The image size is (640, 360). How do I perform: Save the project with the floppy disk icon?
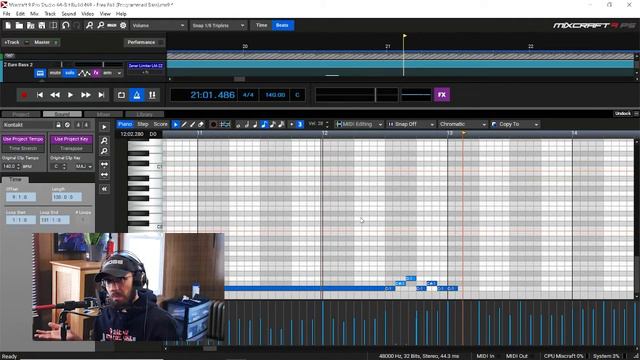point(42,25)
